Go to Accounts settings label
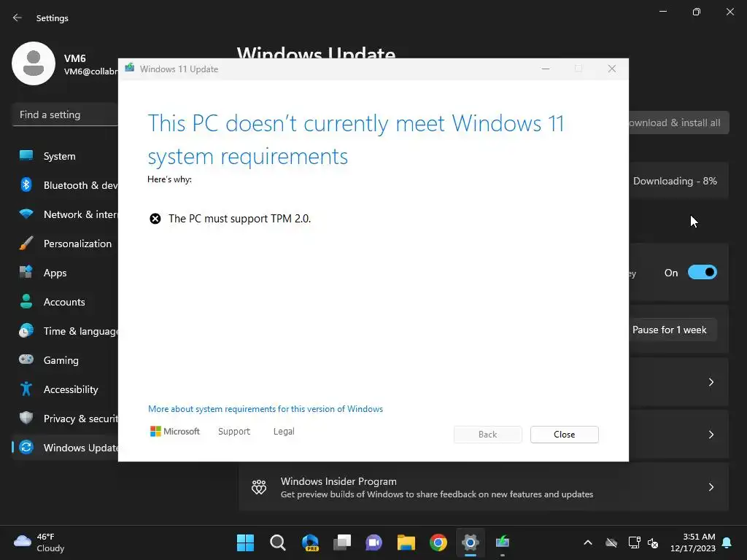Viewport: 747px width, 560px height. (64, 302)
